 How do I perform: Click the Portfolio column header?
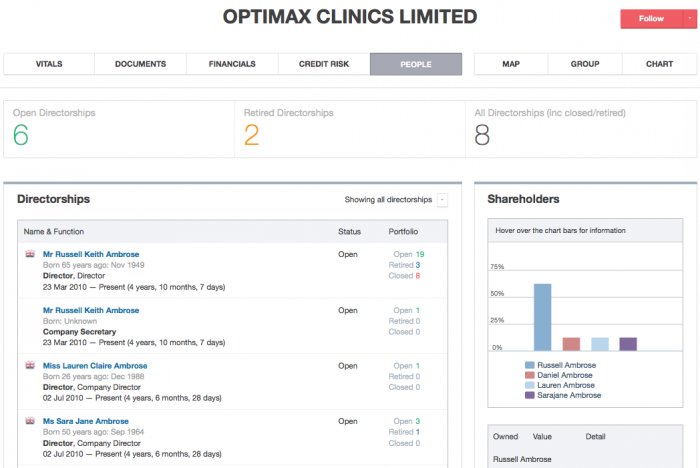[x=403, y=231]
